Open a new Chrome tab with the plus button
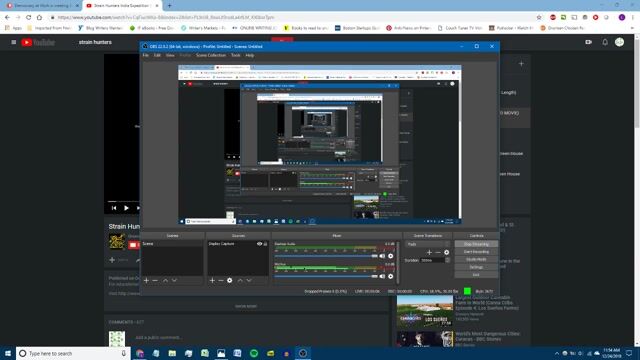 [169, 6]
